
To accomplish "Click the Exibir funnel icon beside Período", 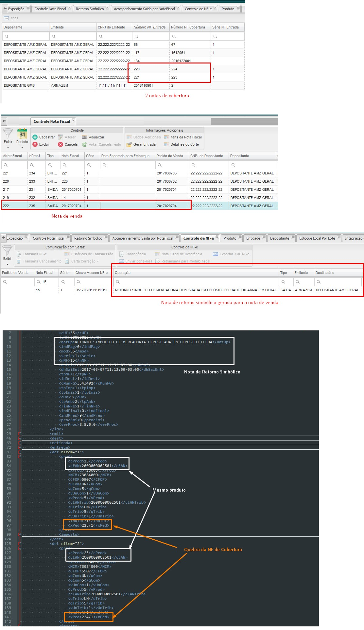I will 8,134.
